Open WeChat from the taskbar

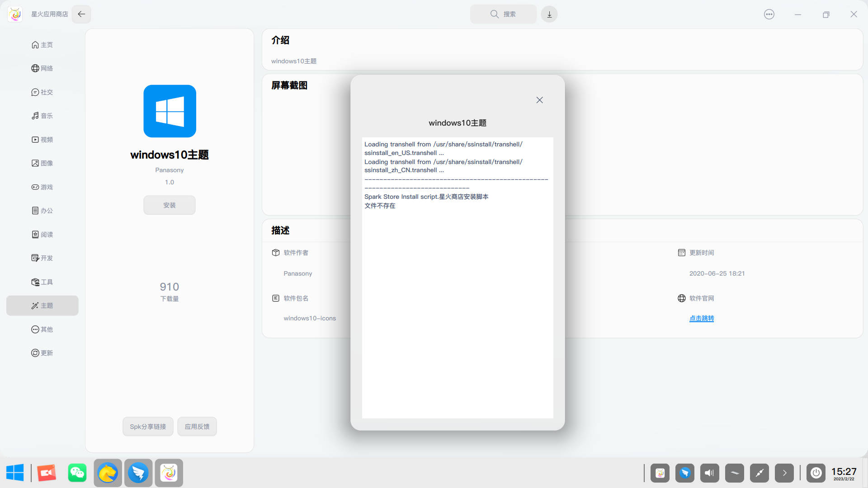point(77,473)
